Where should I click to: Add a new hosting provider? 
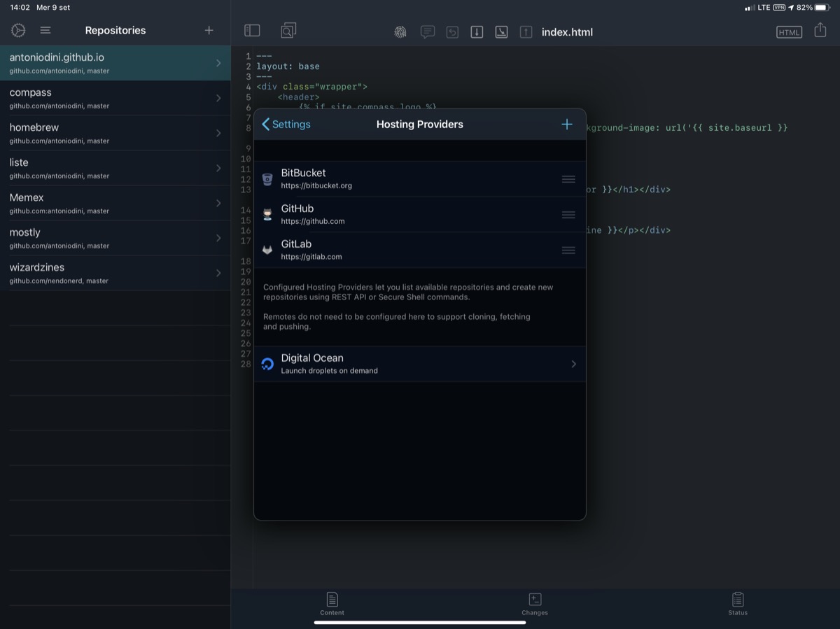pyautogui.click(x=567, y=125)
